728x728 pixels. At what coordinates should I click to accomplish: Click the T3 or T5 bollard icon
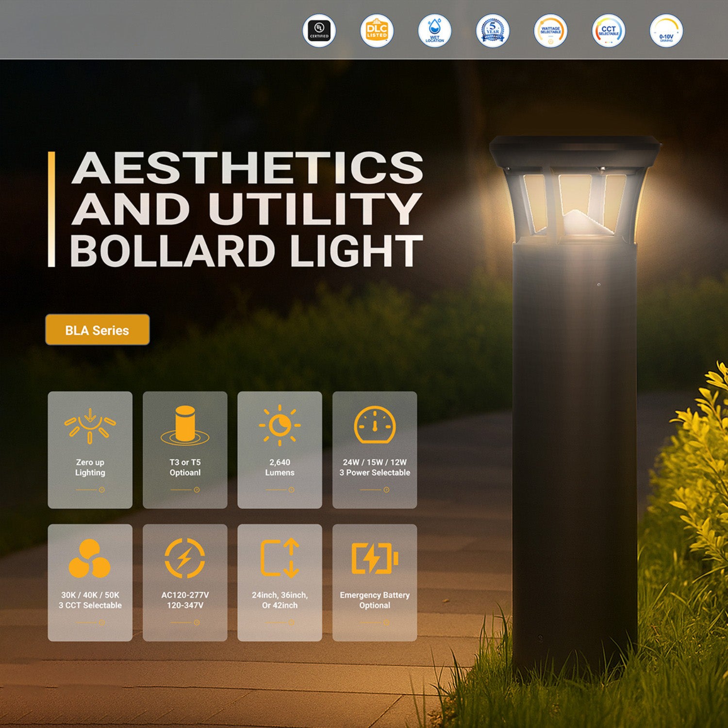pos(185,426)
